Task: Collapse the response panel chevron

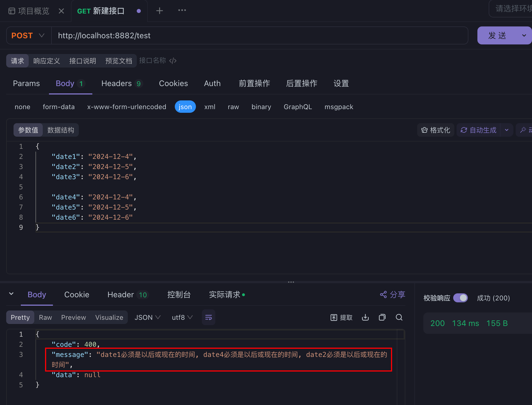Action: tap(11, 294)
